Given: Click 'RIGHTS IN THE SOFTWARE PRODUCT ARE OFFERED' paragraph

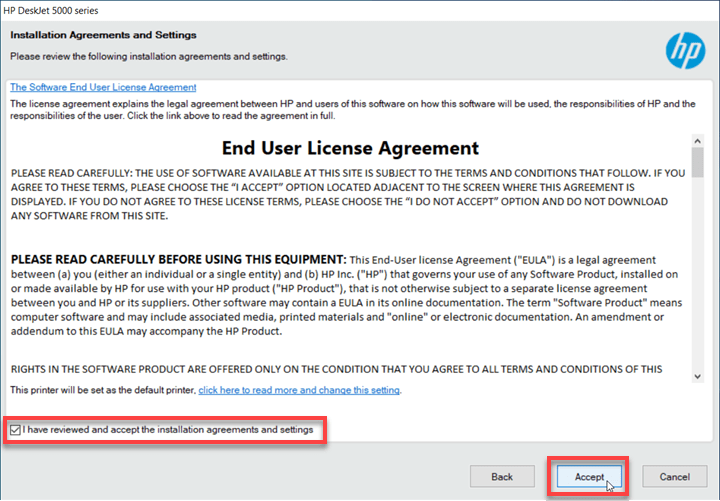Looking at the screenshot, I should coord(337,369).
